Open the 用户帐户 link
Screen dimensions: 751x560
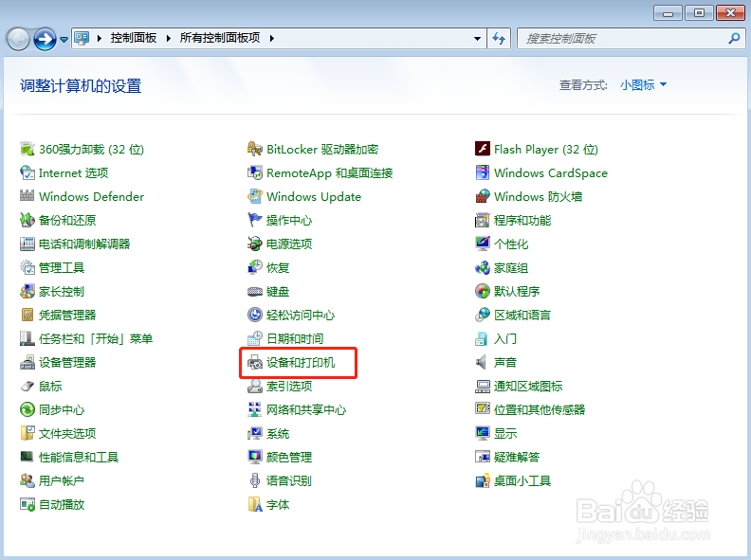click(62, 480)
